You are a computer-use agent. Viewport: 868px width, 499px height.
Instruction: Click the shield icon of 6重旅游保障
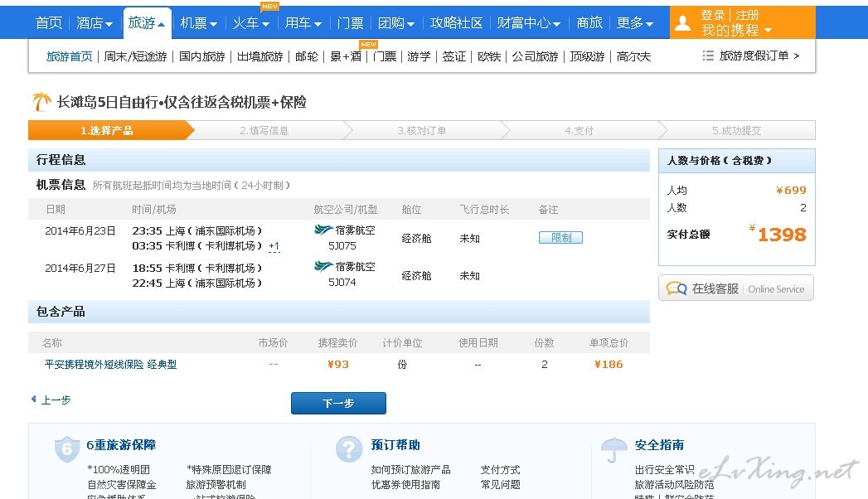(67, 448)
